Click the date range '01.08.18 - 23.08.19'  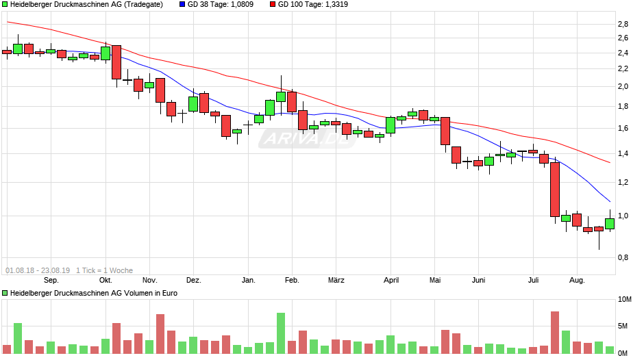38,270
